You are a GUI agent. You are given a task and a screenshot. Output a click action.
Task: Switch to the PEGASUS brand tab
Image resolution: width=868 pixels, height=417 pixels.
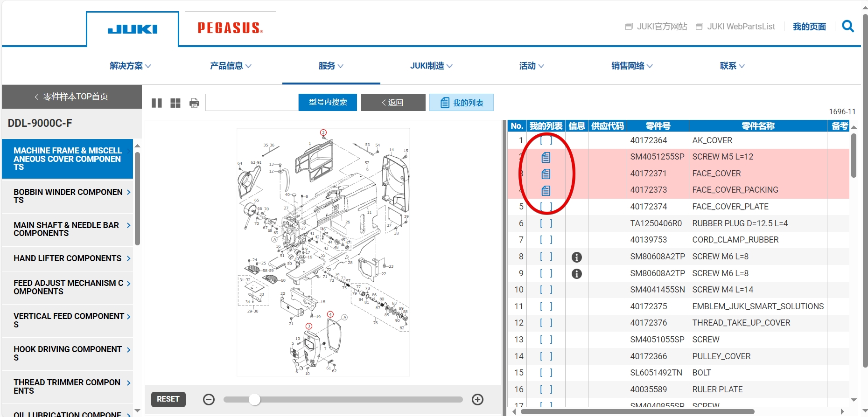(230, 28)
